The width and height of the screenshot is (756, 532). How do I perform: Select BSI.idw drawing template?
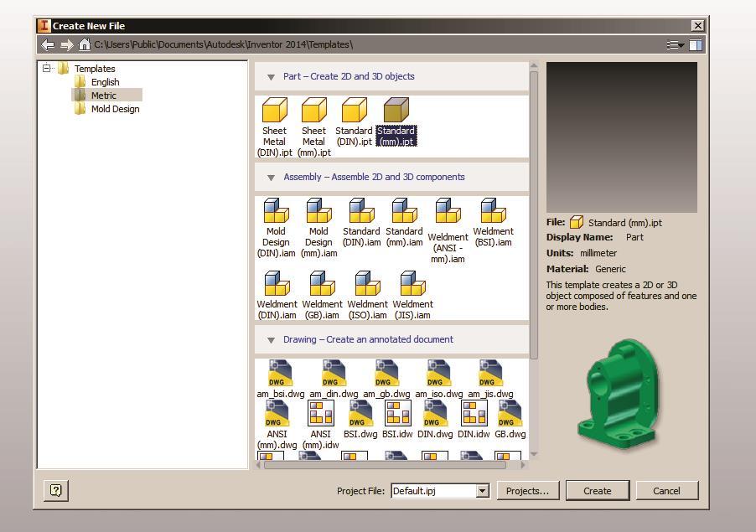[397, 419]
